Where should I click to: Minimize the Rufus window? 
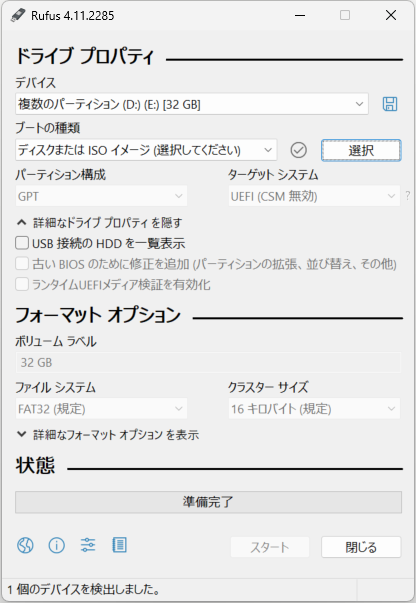[x=300, y=15]
